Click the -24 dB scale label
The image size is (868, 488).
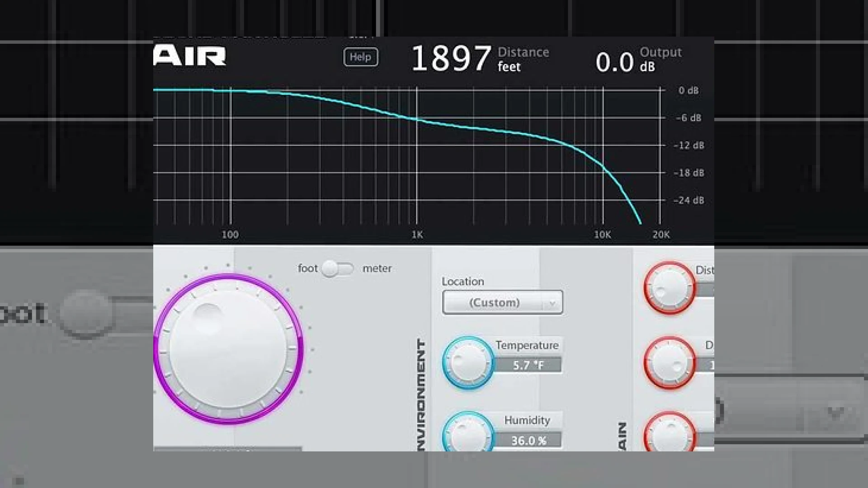click(689, 201)
